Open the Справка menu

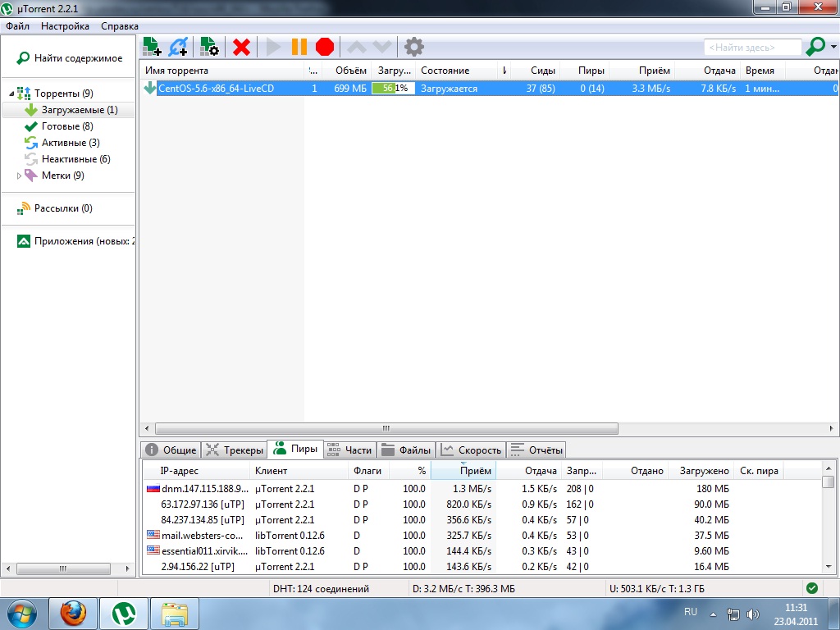coord(120,26)
